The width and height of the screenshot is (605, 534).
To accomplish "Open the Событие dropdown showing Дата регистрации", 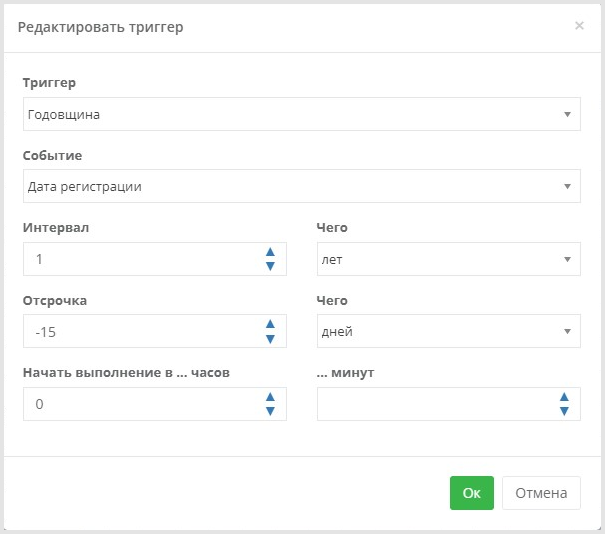I will (302, 186).
